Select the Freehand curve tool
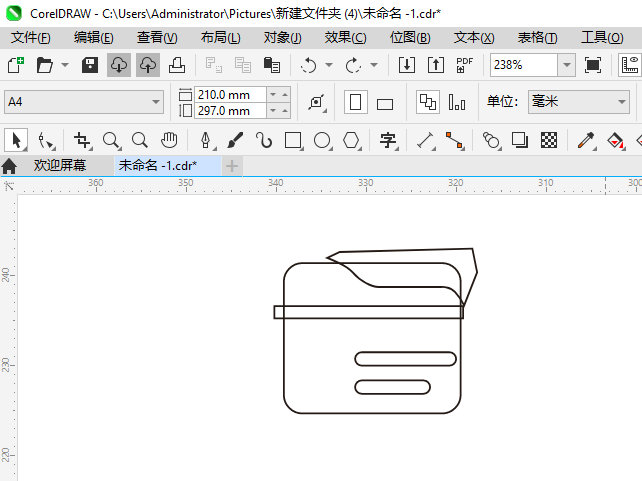Image resolution: width=642 pixels, height=481 pixels. [x=264, y=140]
